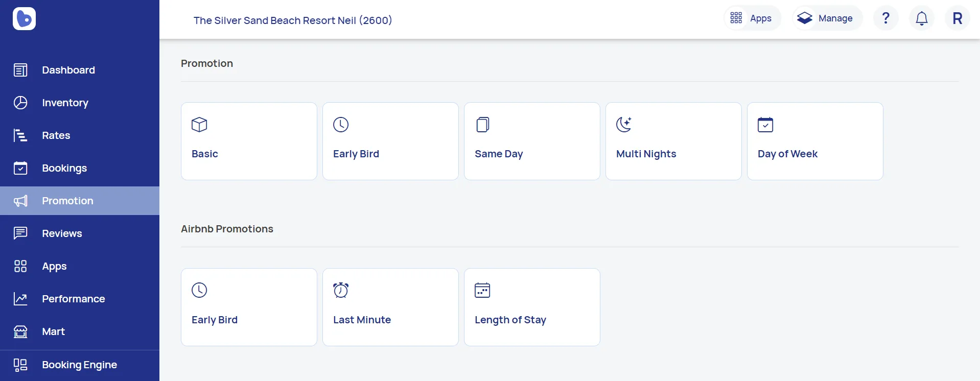Open the Apps dropdown in header

[x=752, y=18]
